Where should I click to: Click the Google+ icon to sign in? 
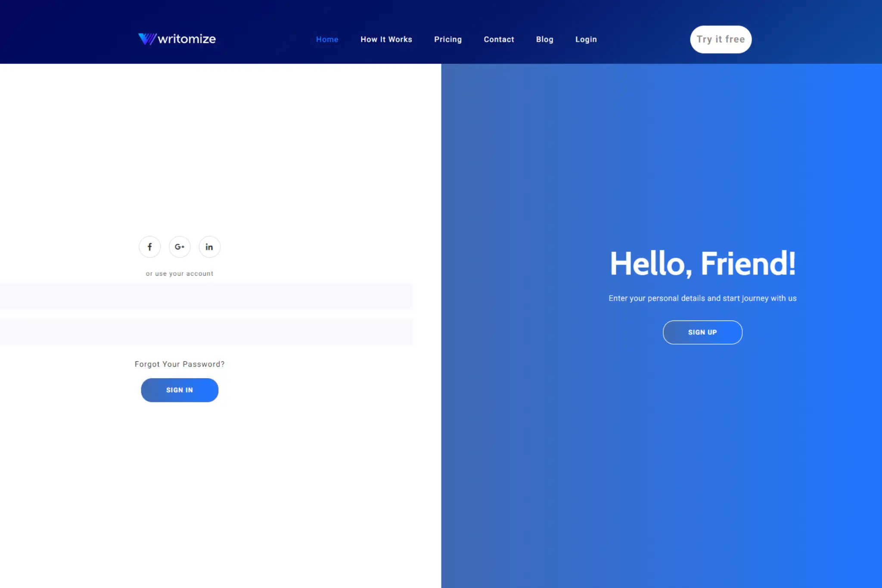coord(179,247)
